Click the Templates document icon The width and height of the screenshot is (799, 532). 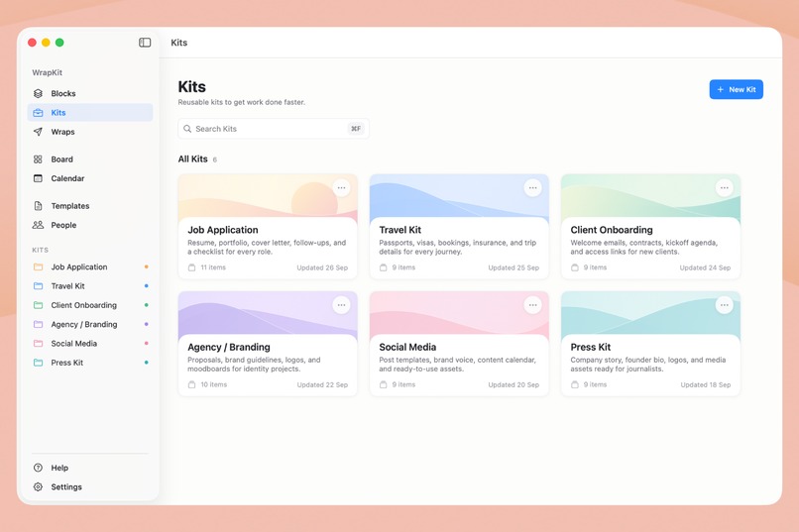(x=38, y=206)
